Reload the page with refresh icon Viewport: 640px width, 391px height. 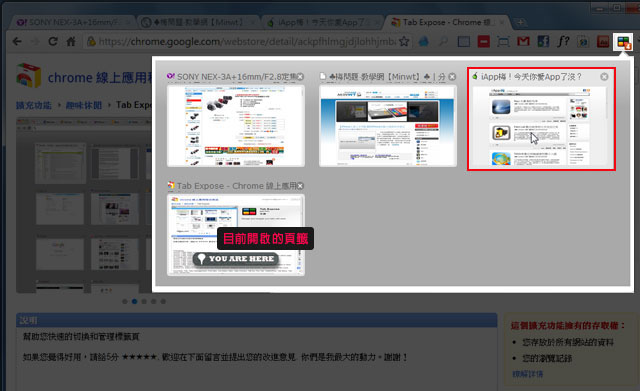click(53, 41)
